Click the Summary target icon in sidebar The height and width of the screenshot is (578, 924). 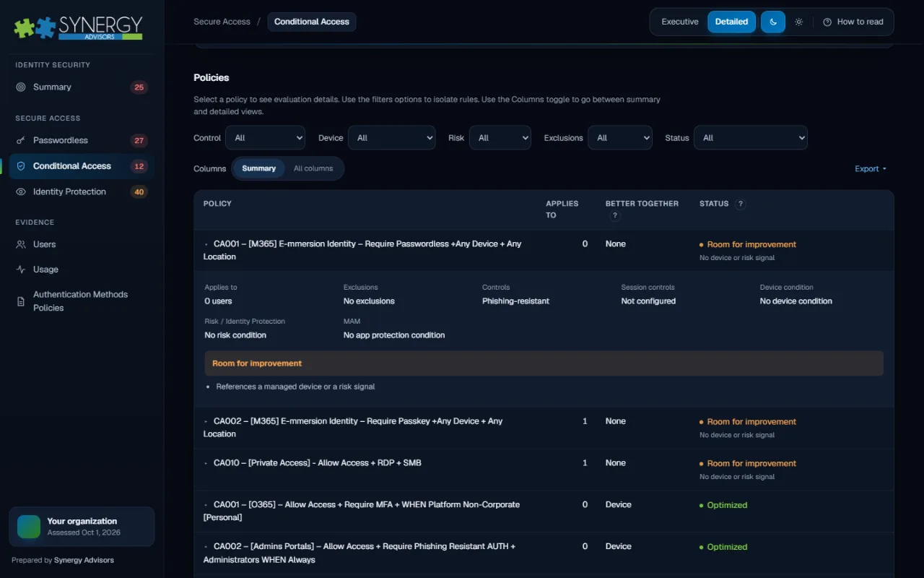pyautogui.click(x=21, y=87)
